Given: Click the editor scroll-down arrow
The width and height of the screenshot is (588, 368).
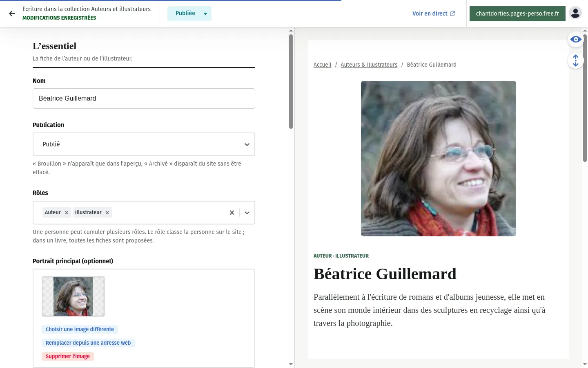Looking at the screenshot, I should point(291,364).
